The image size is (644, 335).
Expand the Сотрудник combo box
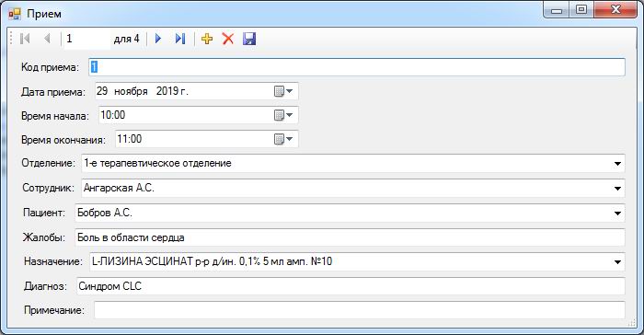(x=617, y=189)
